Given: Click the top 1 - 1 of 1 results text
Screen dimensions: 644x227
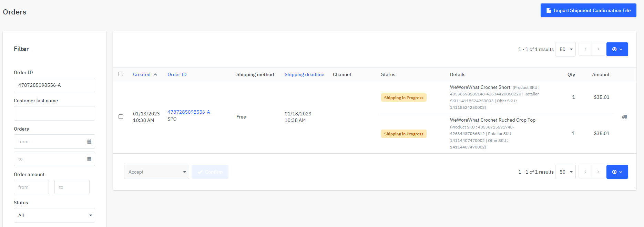Looking at the screenshot, I should pos(536,49).
